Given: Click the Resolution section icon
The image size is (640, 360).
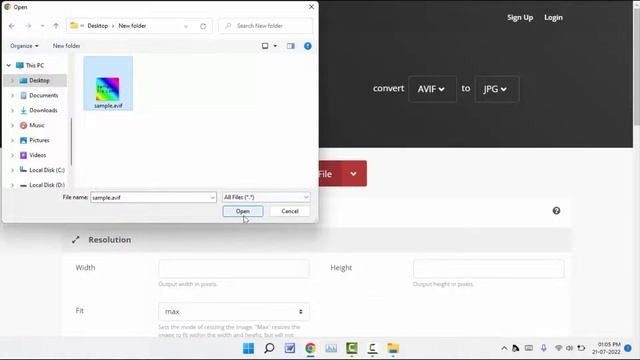Looking at the screenshot, I should point(76,240).
